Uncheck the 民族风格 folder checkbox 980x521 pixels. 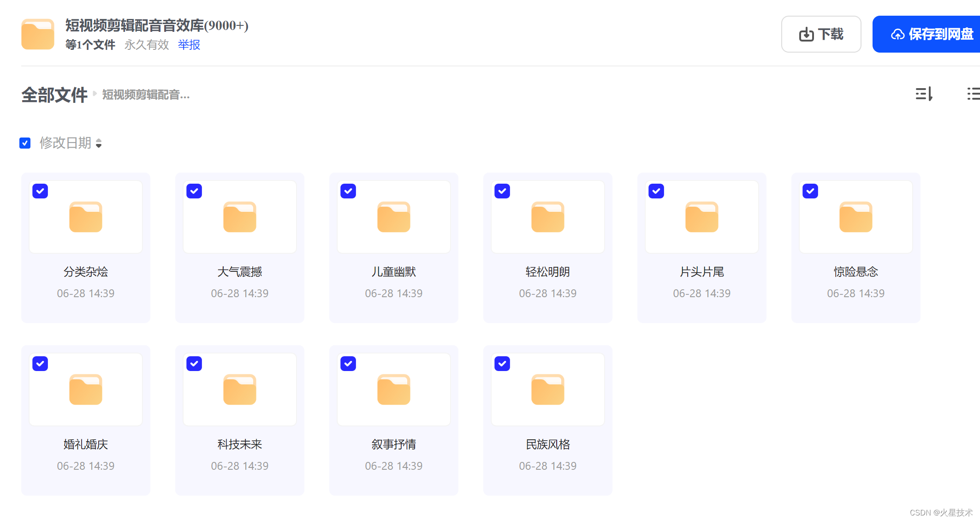(x=502, y=364)
